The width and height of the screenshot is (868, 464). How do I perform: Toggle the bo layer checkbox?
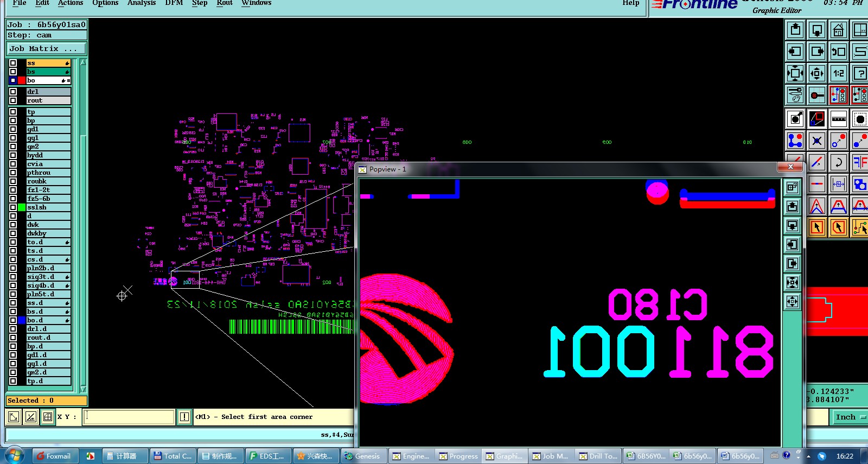tap(13, 80)
